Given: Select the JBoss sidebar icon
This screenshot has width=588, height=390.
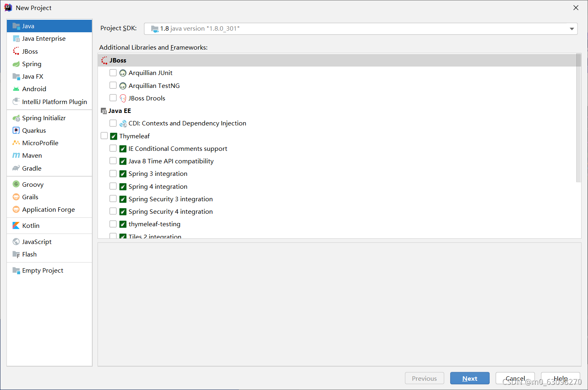Looking at the screenshot, I should pyautogui.click(x=16, y=51).
